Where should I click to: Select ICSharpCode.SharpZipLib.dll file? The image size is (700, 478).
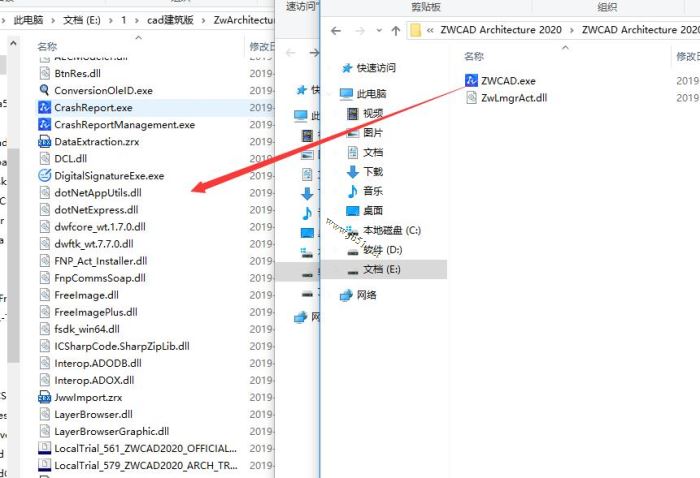click(x=122, y=346)
